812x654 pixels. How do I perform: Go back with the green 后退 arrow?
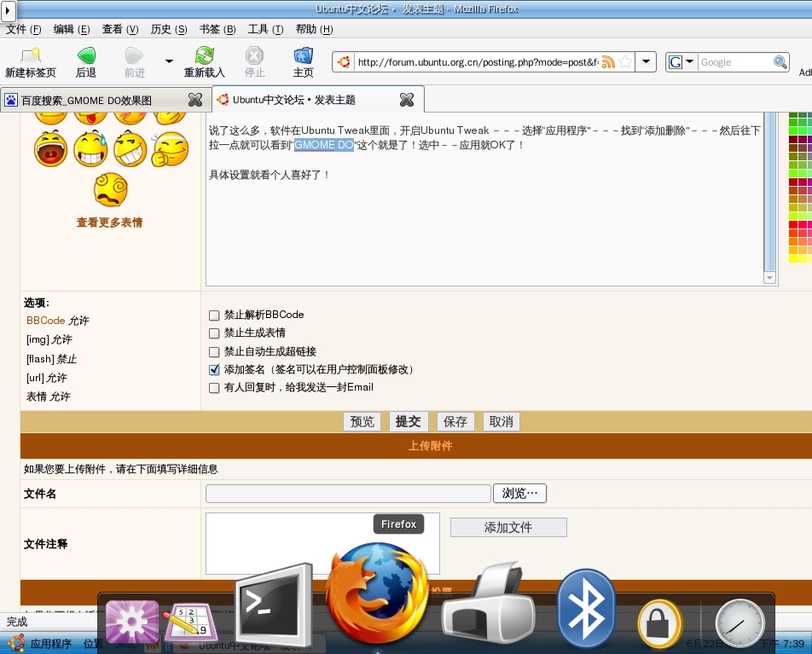click(86, 62)
